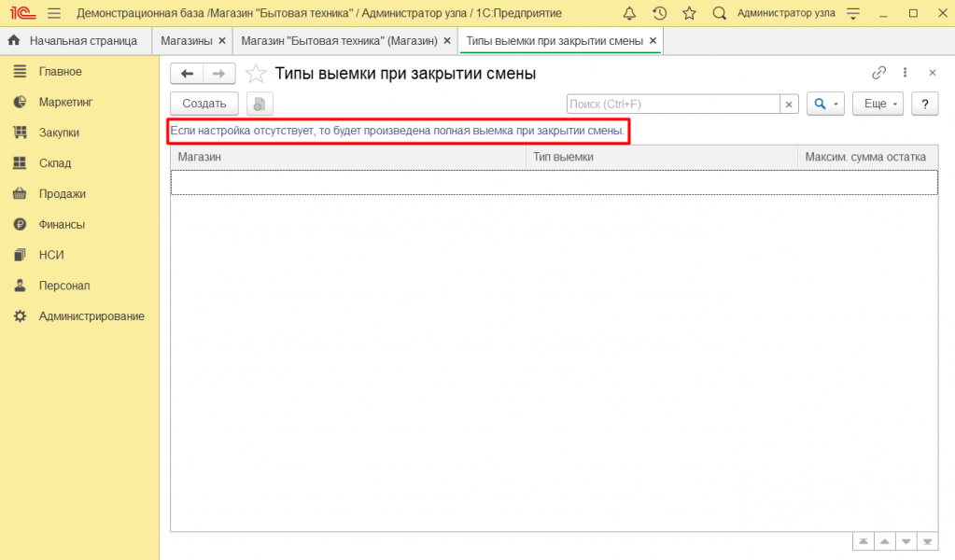Open the hamburger main menu
This screenshot has height=560, width=955.
point(53,13)
